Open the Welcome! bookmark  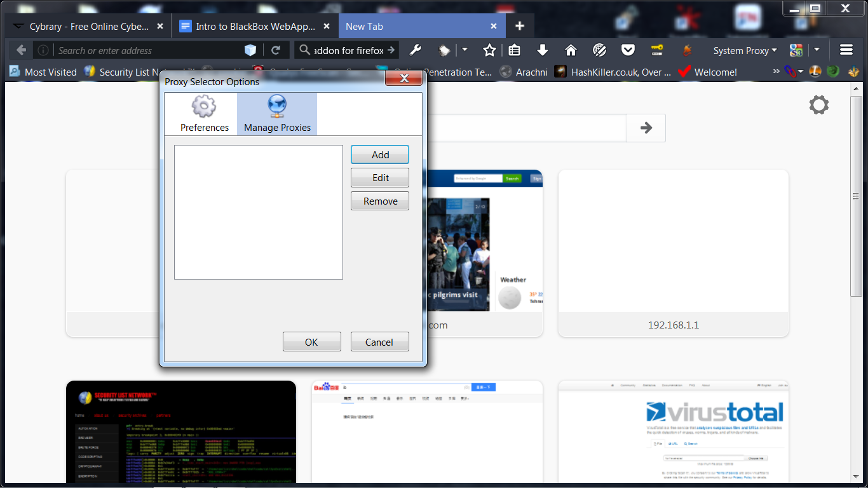point(708,72)
